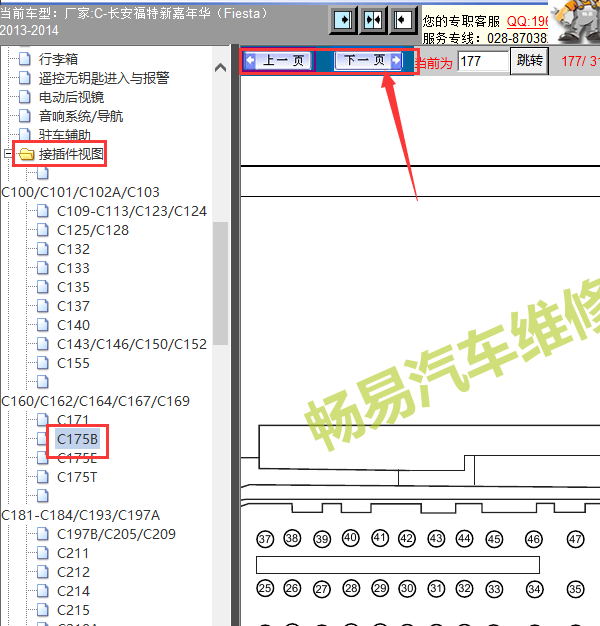Open the 遥控无钥匙进入与报警 item
This screenshot has height=626, width=600.
coord(104,78)
